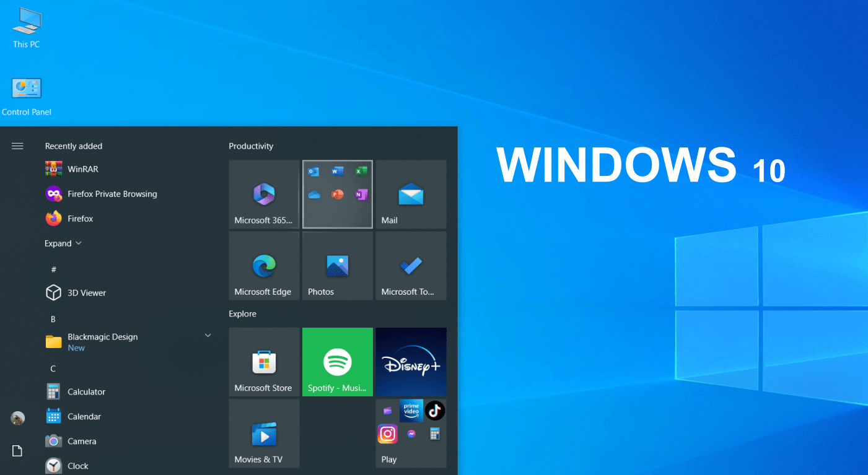
Task: Open the Calendar app
Action: [x=129, y=417]
